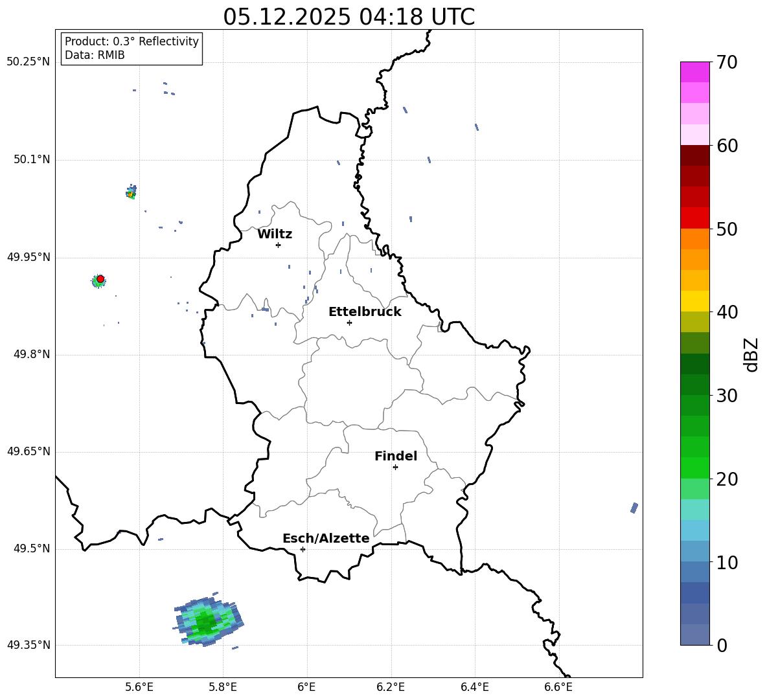Click the cross marker under Wiltz
The image size is (767, 700).
[279, 245]
